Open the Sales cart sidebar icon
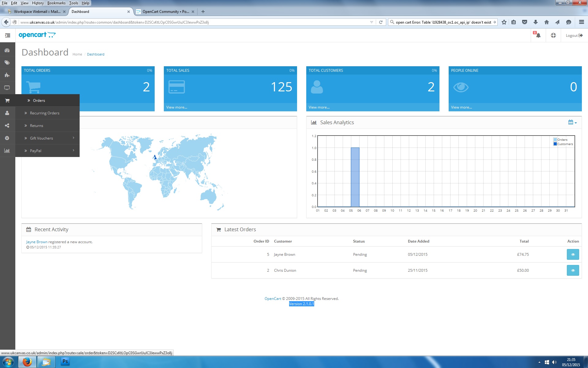 click(x=7, y=101)
